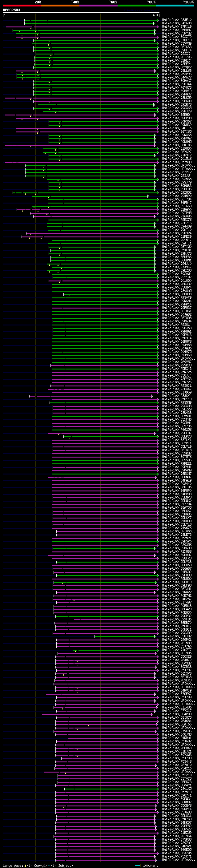The width and height of the screenshot is (197, 868).
Task: Select label UniRef100_Q6T706
Action: [x=176, y=57]
